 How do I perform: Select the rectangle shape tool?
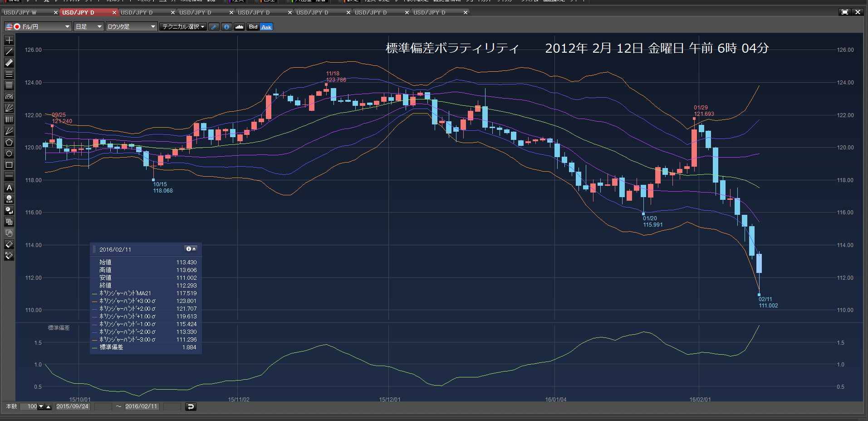(x=9, y=165)
